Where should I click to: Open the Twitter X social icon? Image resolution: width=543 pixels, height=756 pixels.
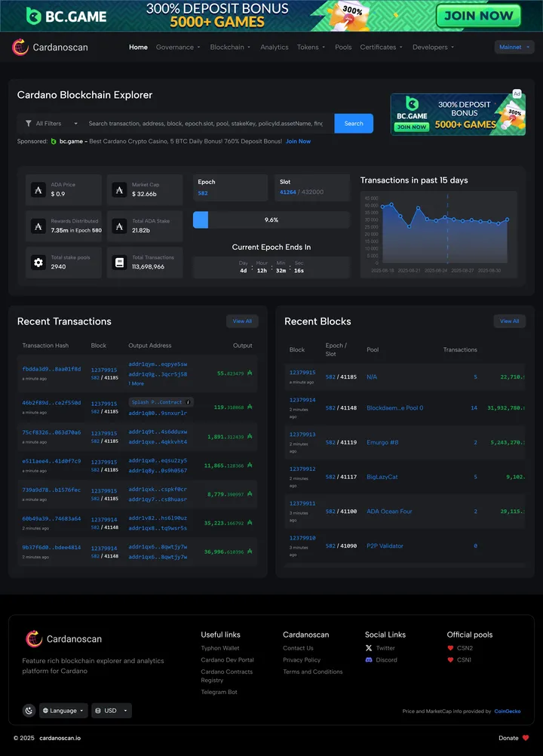point(369,648)
